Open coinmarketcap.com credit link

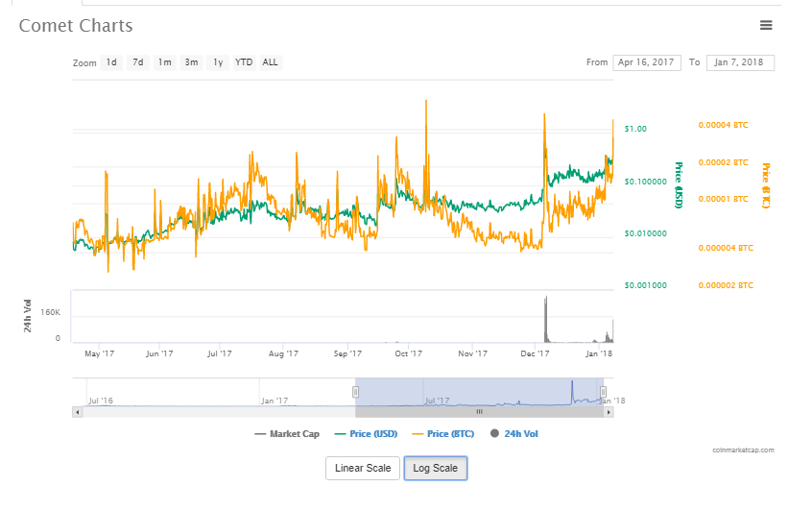pos(743,450)
